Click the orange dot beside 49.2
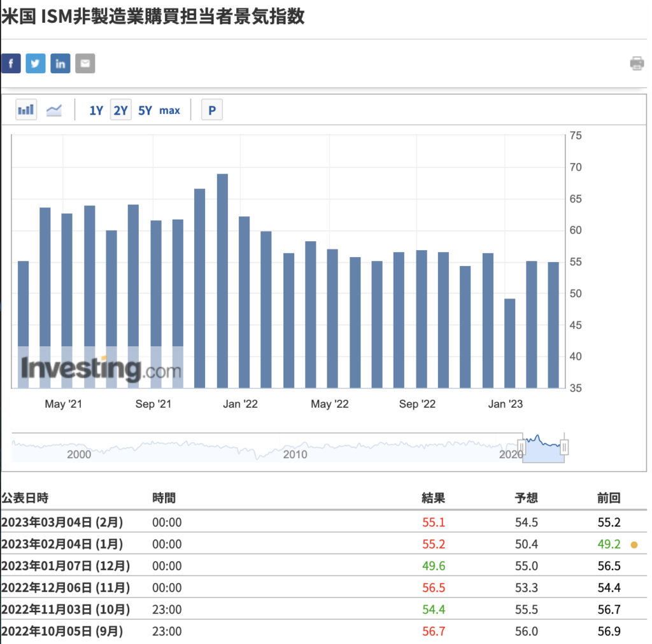This screenshot has height=644, width=652. [x=634, y=545]
